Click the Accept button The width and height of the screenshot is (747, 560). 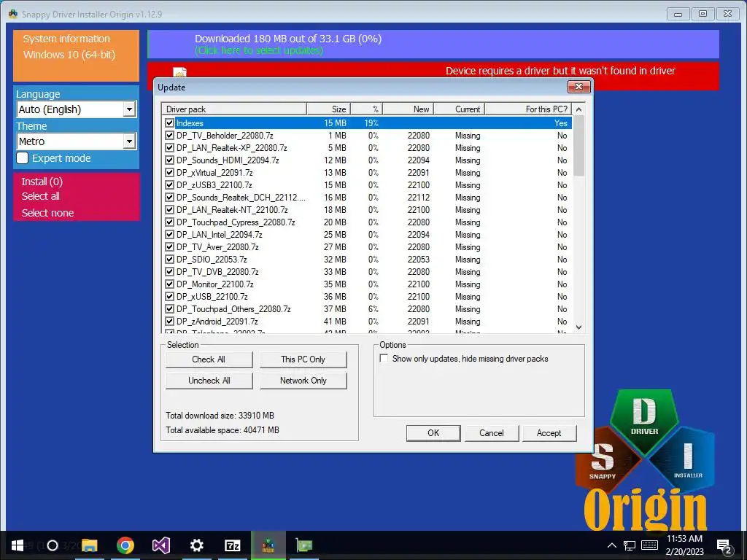[x=549, y=433]
